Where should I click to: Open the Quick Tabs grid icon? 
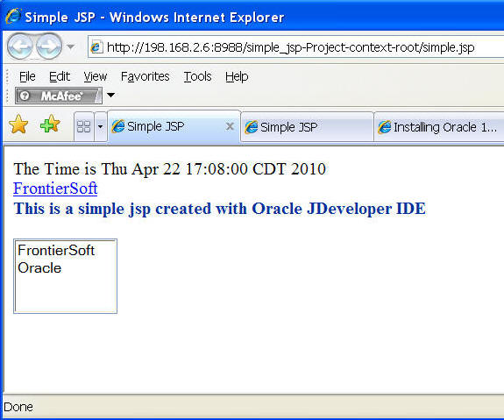pos(84,126)
